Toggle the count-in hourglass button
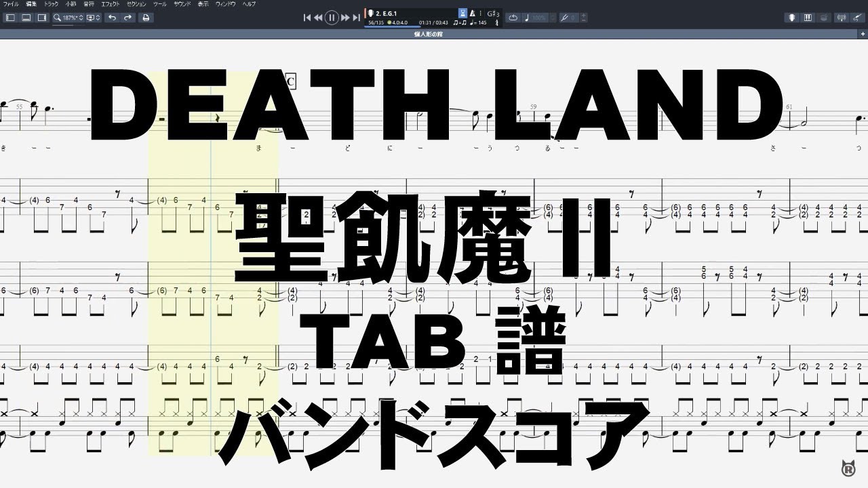The image size is (868, 488). (462, 13)
